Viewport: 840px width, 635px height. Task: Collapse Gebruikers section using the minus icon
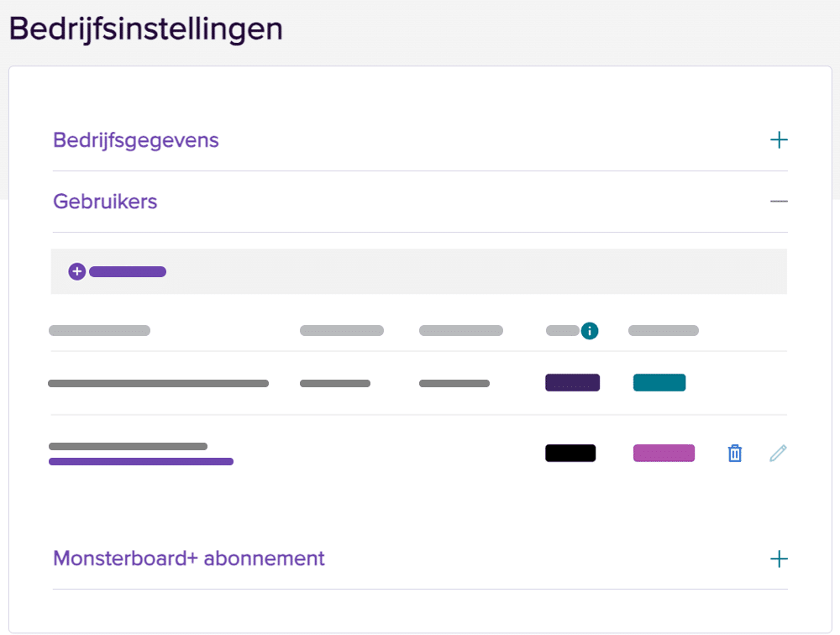779,202
